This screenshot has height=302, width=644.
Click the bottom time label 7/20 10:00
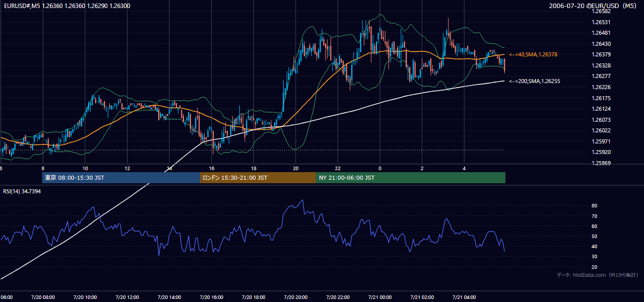coord(85,297)
